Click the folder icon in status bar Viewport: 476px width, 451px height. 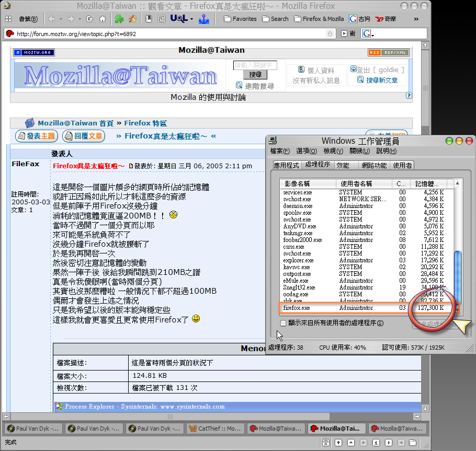413,443
